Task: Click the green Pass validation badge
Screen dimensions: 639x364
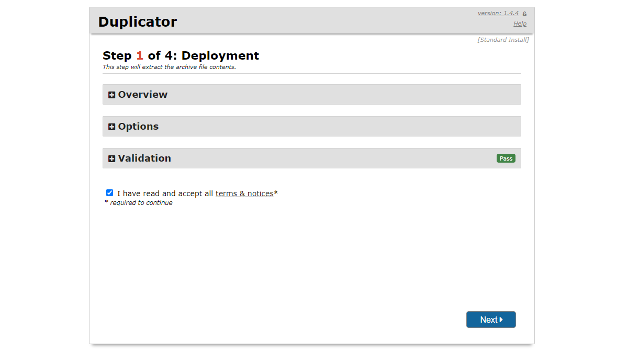Action: pyautogui.click(x=506, y=158)
